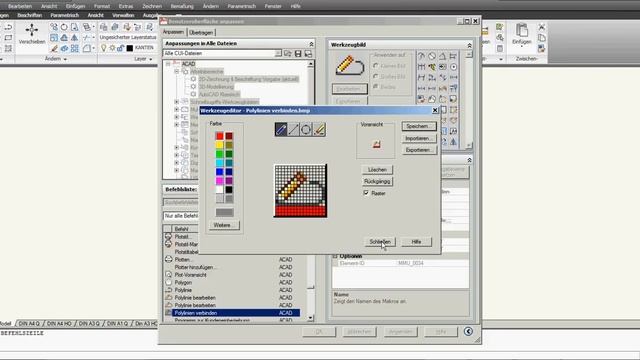Collapse the Anpassungen in Alle Dateien panel
The height and width of the screenshot is (360, 640).
point(311,44)
